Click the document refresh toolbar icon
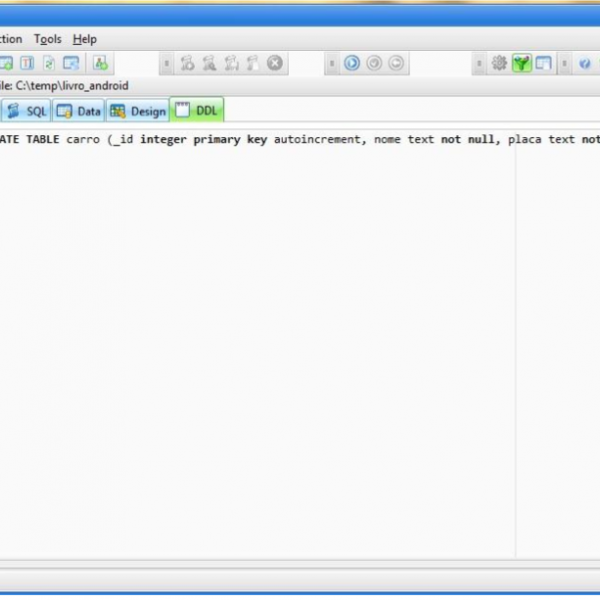The height and width of the screenshot is (600, 600). [49, 63]
